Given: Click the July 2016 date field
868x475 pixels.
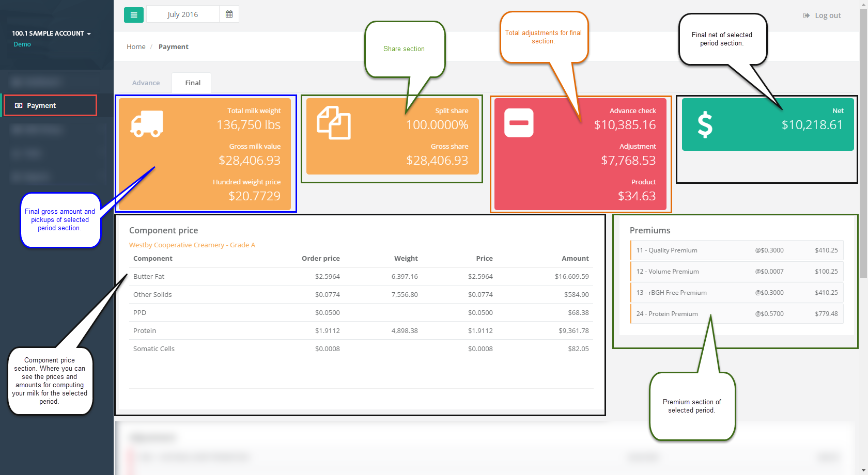Looking at the screenshot, I should tap(183, 14).
